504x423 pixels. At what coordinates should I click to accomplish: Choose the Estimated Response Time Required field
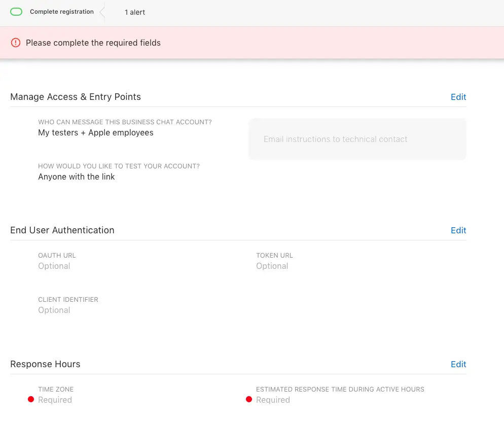273,400
